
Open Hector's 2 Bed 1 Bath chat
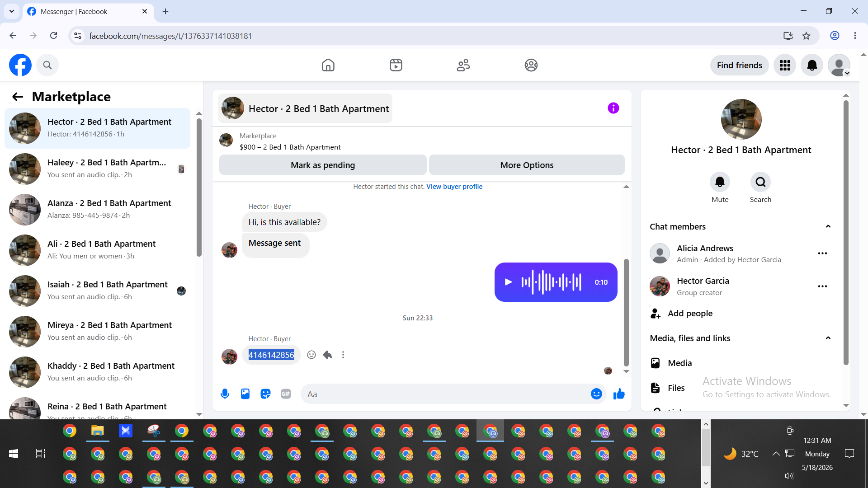97,128
